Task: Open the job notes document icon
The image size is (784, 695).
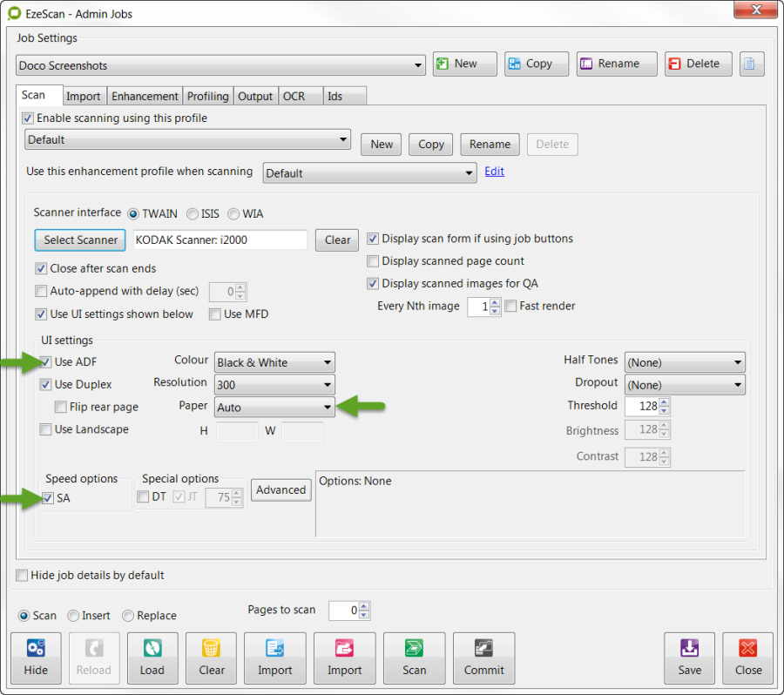Action: click(752, 64)
